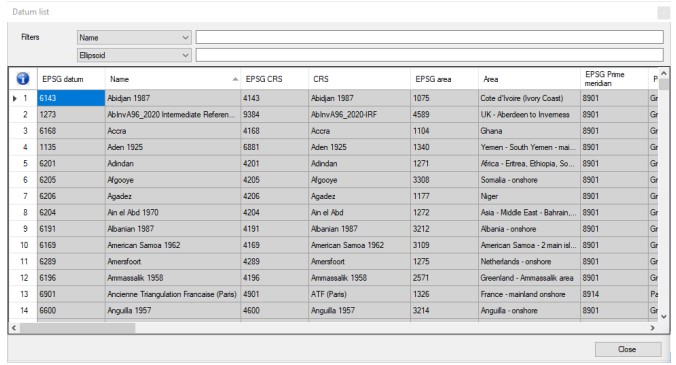Click the blue info icon in table header
676x365 pixels.
(23, 79)
